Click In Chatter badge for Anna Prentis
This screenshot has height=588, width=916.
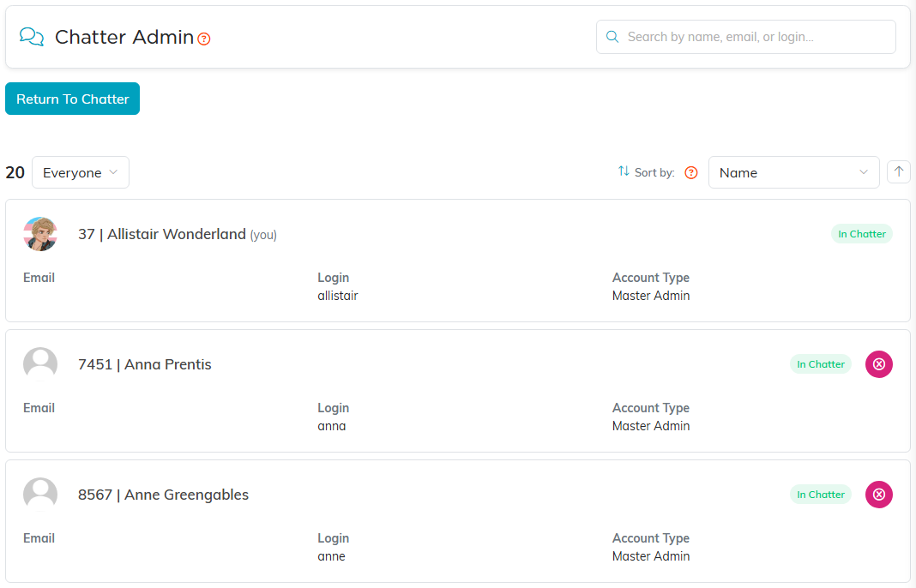point(821,364)
